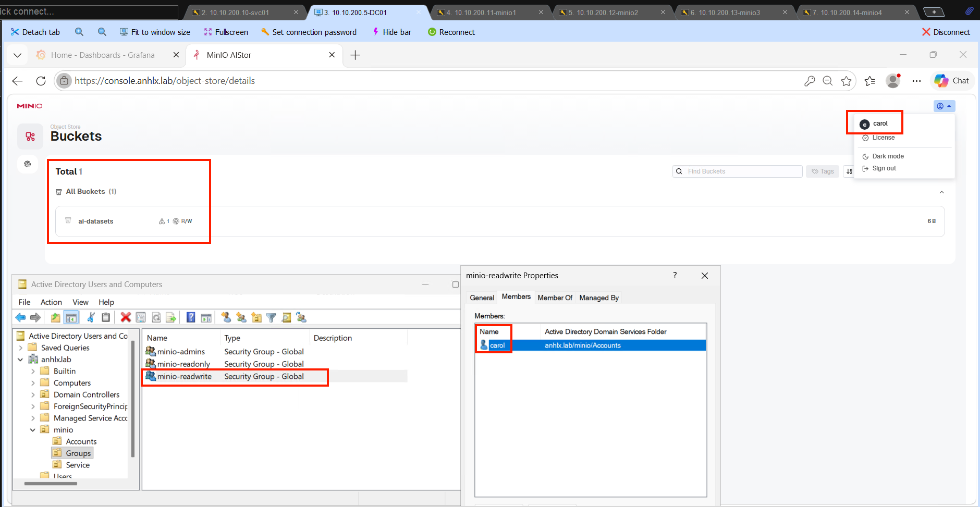Switch to the General tab in Properties

(x=482, y=298)
